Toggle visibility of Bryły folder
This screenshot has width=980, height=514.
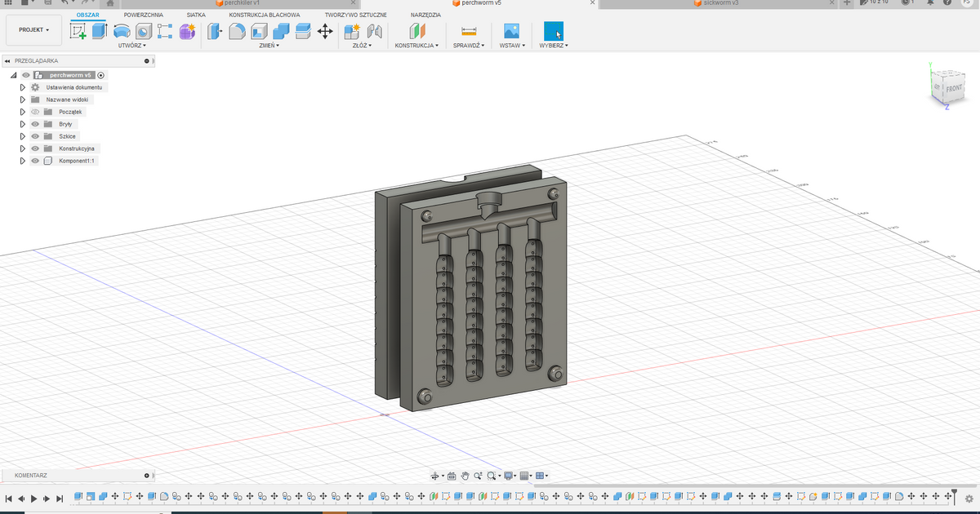[35, 124]
